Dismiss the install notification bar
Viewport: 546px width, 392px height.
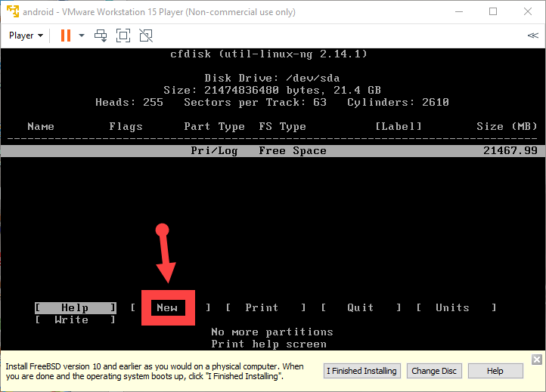537,360
